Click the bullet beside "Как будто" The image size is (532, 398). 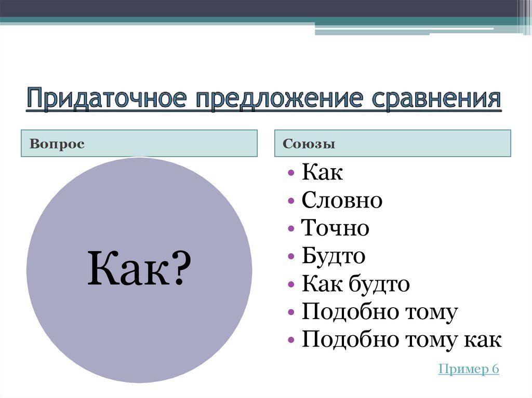pyautogui.click(x=291, y=284)
